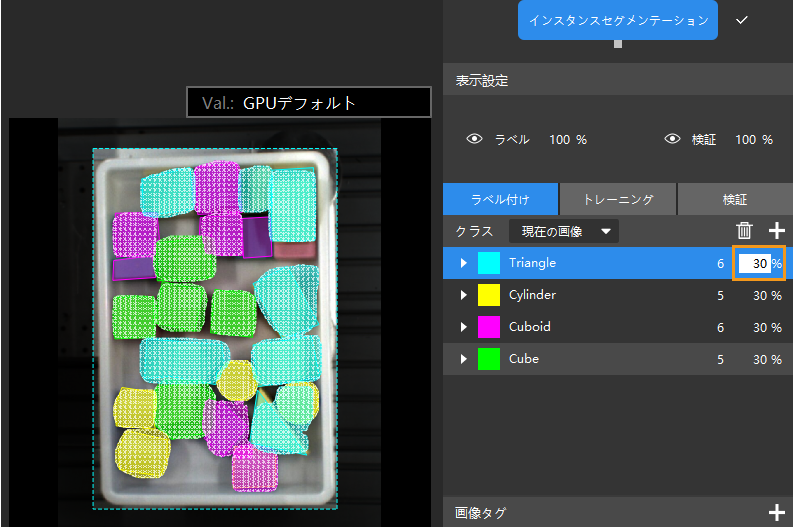The height and width of the screenshot is (527, 793).
Task: Click the green Cube color swatch
Action: click(489, 359)
